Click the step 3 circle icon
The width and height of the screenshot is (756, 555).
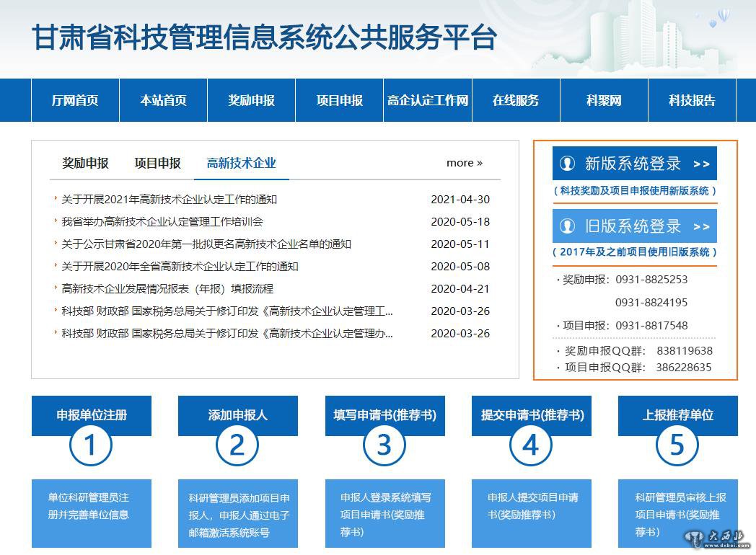[384, 445]
